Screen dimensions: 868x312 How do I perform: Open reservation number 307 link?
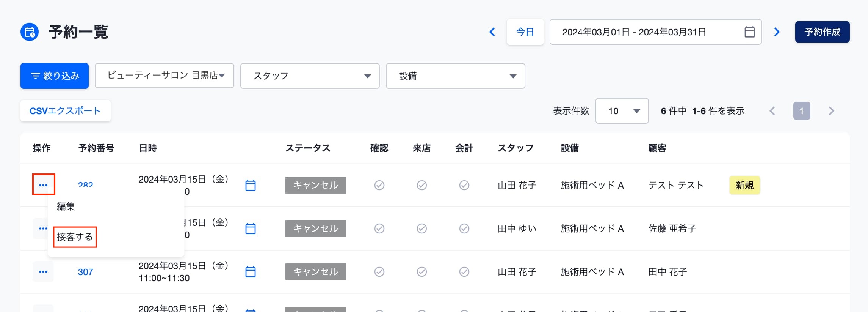(86, 272)
